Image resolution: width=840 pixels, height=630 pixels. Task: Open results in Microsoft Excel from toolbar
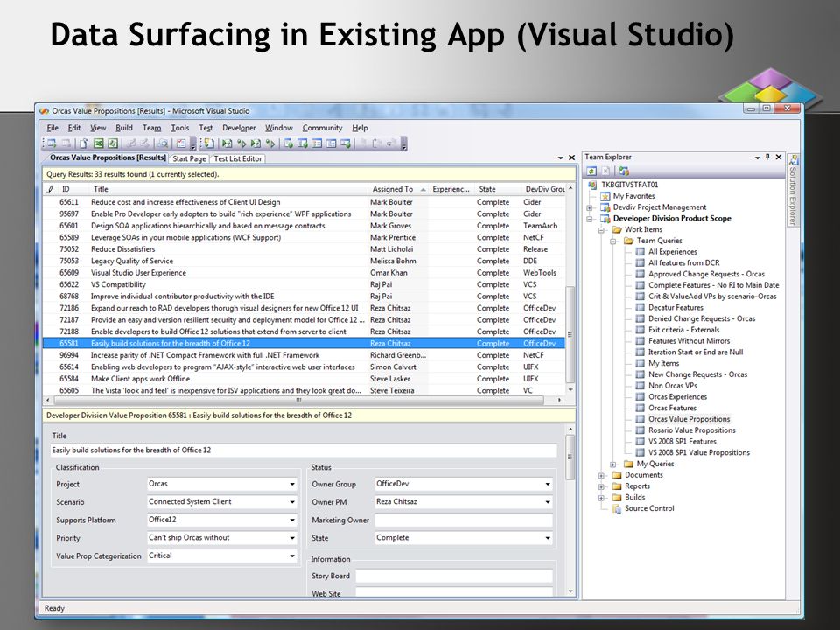click(x=98, y=143)
